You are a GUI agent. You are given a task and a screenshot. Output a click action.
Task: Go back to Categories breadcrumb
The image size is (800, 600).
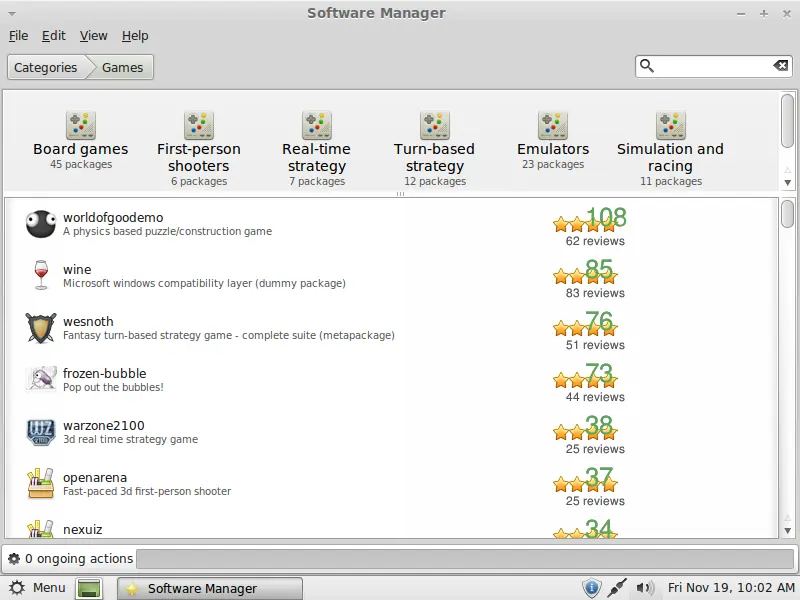[46, 68]
